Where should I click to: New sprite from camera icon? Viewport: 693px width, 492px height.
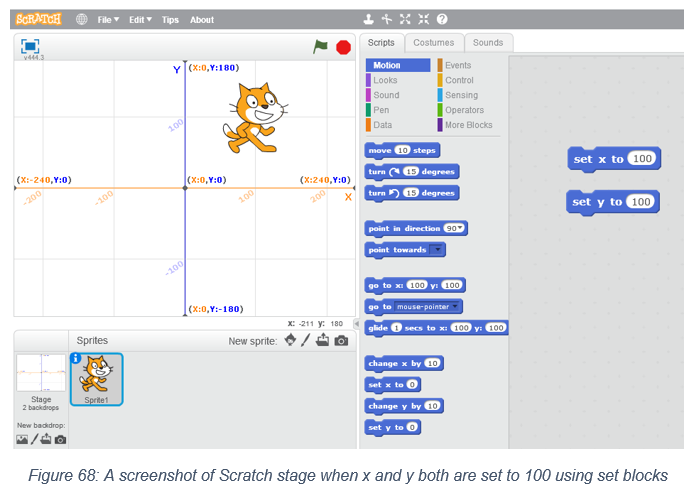[341, 341]
